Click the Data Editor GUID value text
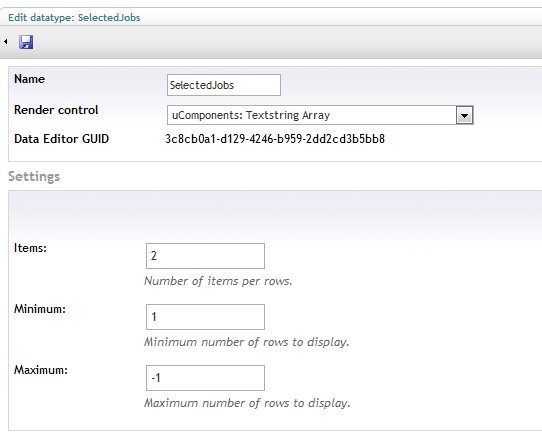Viewport: 542px width, 444px height. click(275, 139)
